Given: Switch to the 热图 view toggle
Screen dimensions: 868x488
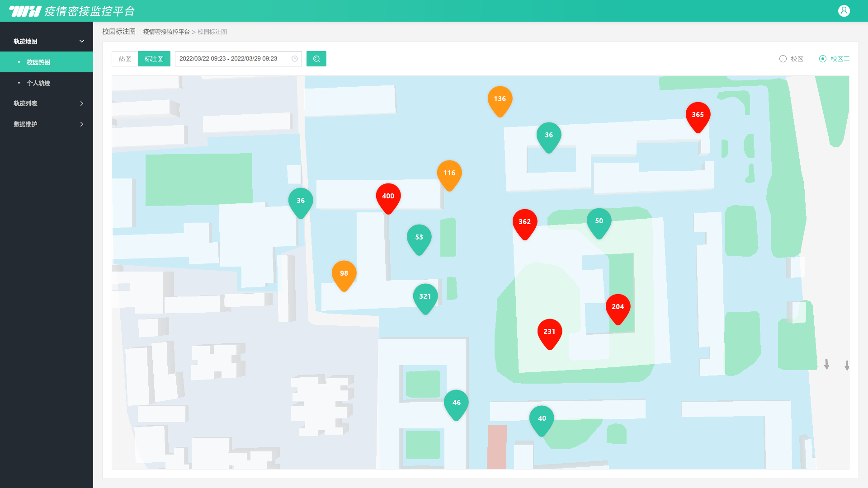Looking at the screenshot, I should click(125, 59).
